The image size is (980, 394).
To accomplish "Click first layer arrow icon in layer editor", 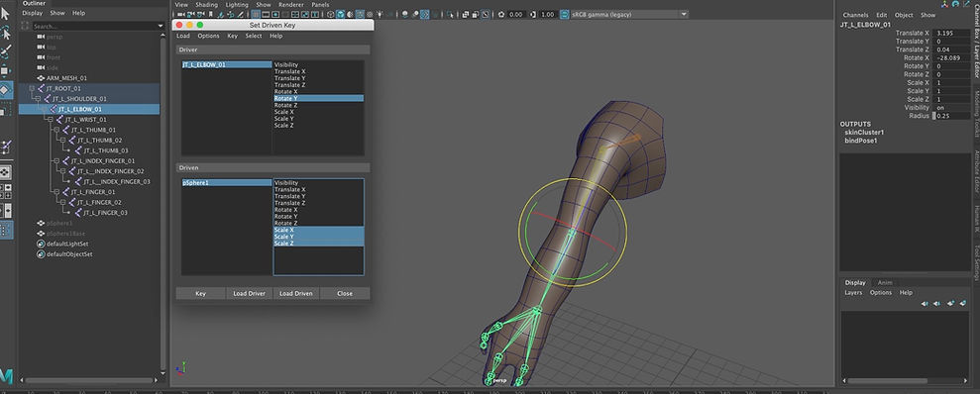I will click(x=925, y=304).
